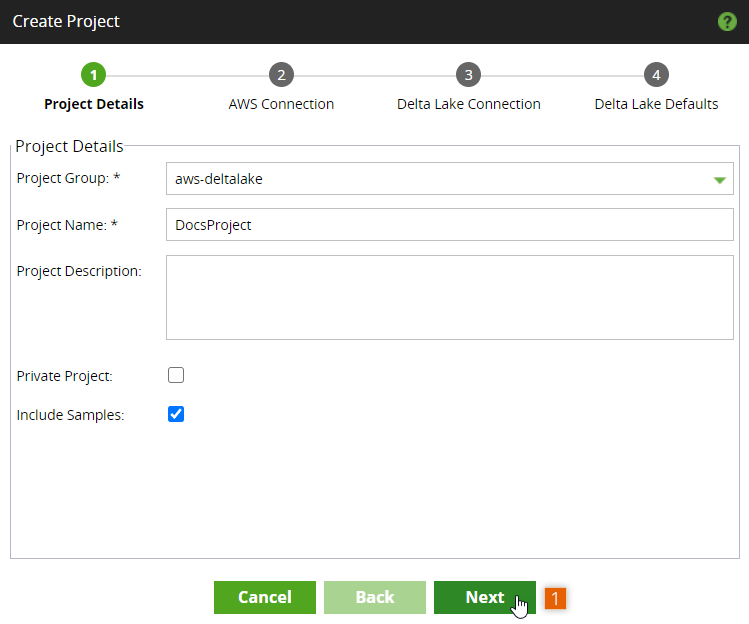The height and width of the screenshot is (624, 749).
Task: Go to the Delta Lake Defaults step label
Action: (x=656, y=104)
